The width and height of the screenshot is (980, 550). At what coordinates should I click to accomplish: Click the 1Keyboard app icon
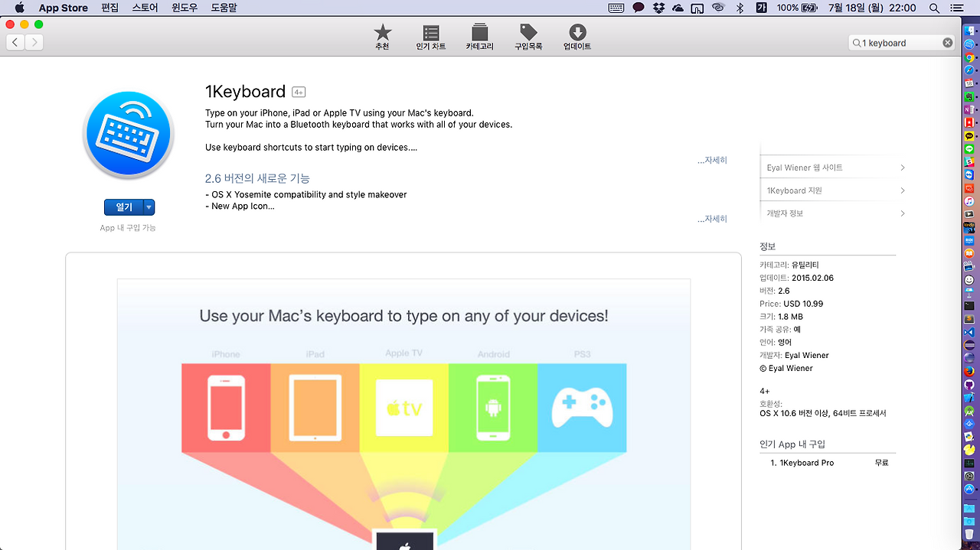click(129, 135)
